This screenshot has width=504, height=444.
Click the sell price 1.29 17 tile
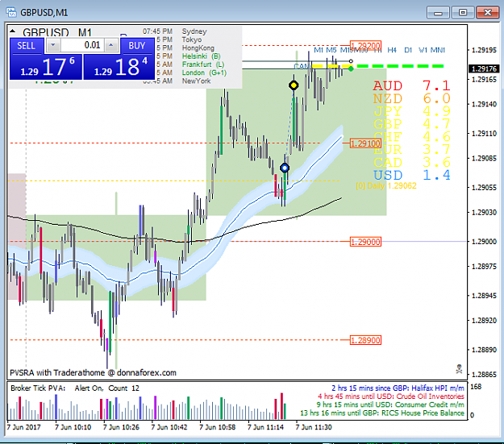(46, 67)
